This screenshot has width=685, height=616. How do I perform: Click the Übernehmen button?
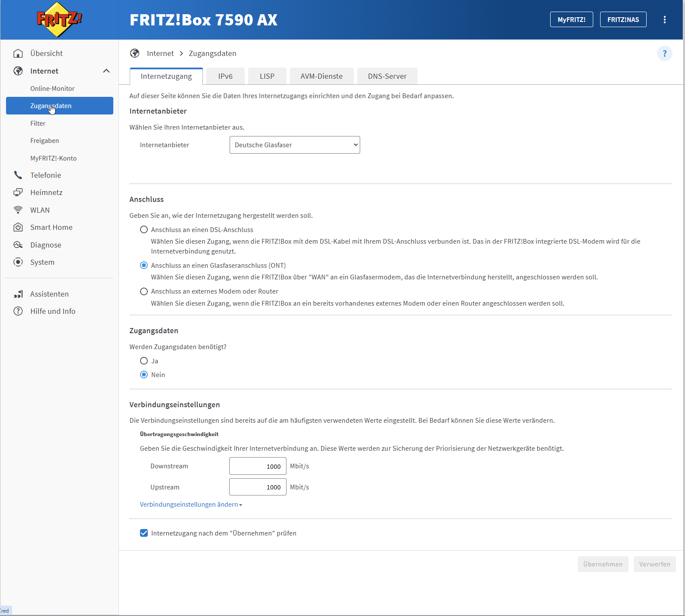coord(603,564)
